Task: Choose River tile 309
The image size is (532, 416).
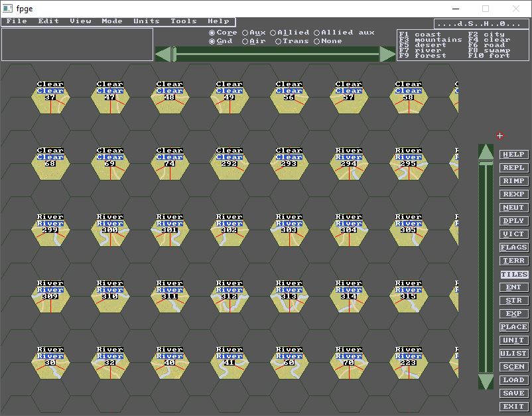Action: click(x=50, y=296)
